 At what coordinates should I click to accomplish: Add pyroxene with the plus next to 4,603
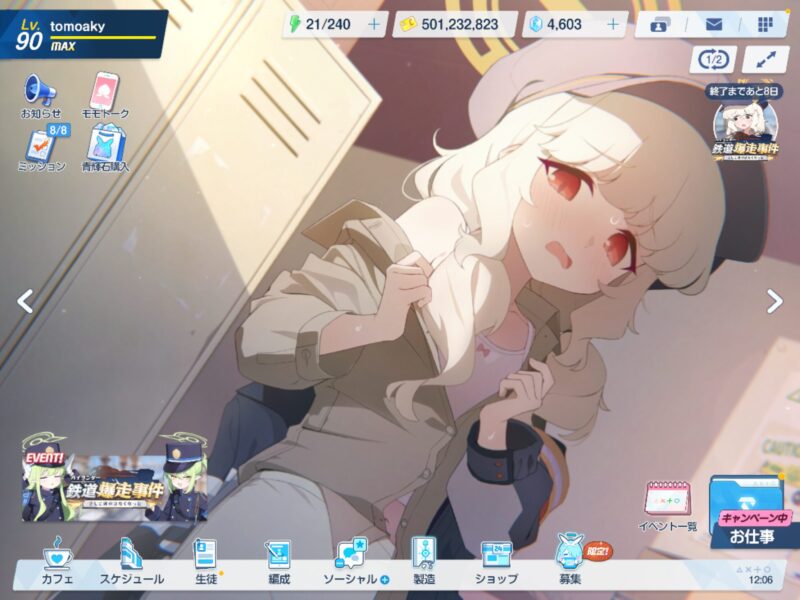point(613,24)
